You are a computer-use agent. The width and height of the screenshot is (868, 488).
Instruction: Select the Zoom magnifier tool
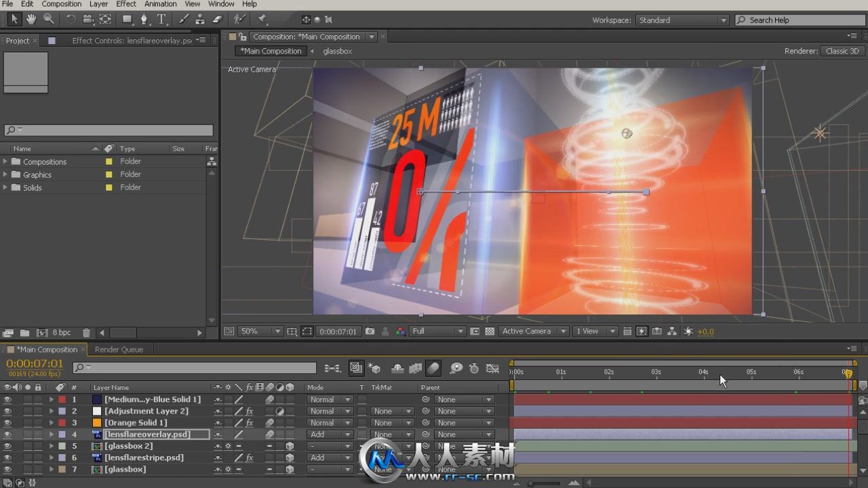click(x=48, y=20)
